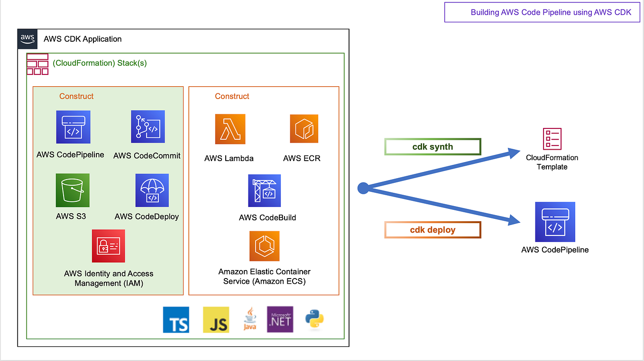Click the AWS IAM icon

click(x=108, y=246)
